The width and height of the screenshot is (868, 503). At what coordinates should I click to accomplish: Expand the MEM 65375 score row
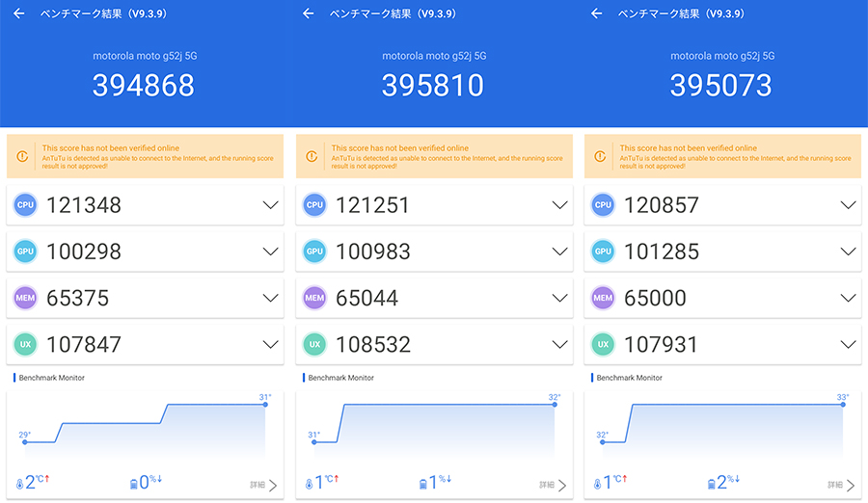tap(270, 299)
